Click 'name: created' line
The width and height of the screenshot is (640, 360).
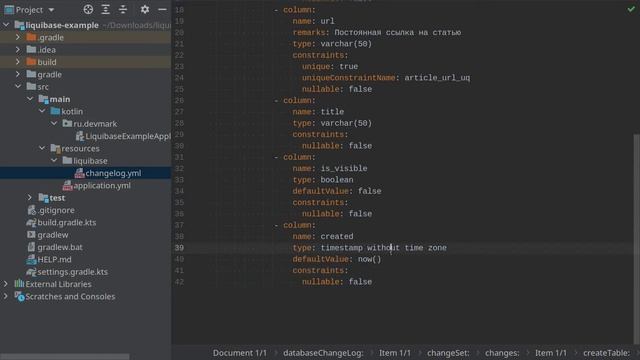coord(323,236)
